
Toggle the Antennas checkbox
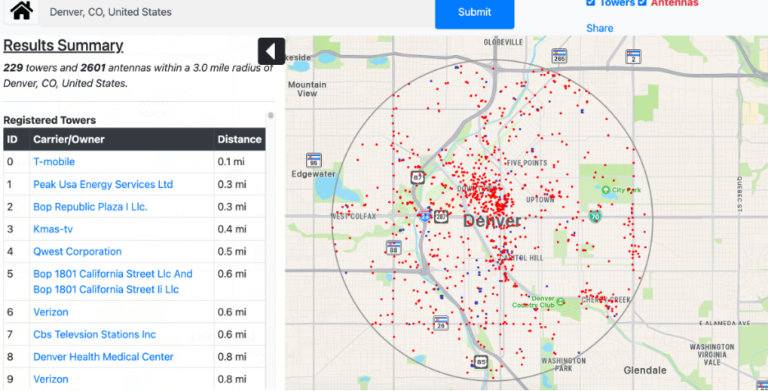[642, 2]
